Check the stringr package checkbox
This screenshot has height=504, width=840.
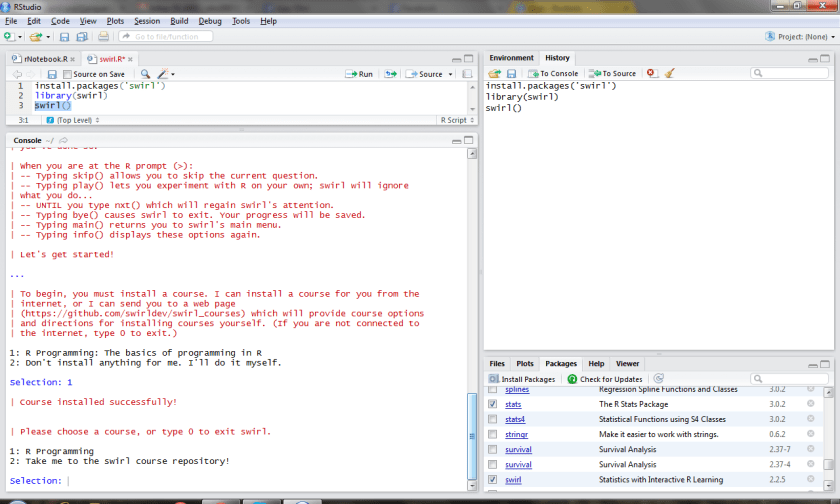(493, 434)
